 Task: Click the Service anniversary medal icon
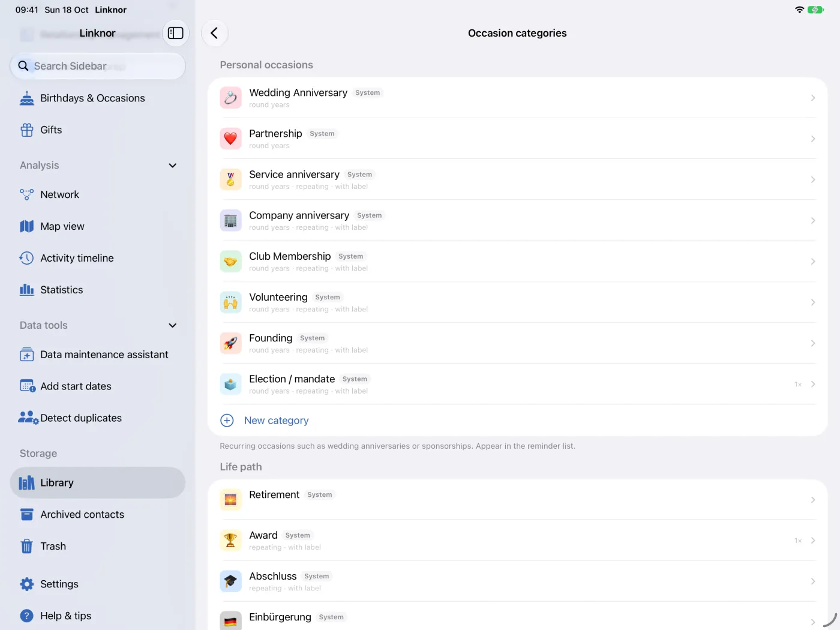click(230, 179)
